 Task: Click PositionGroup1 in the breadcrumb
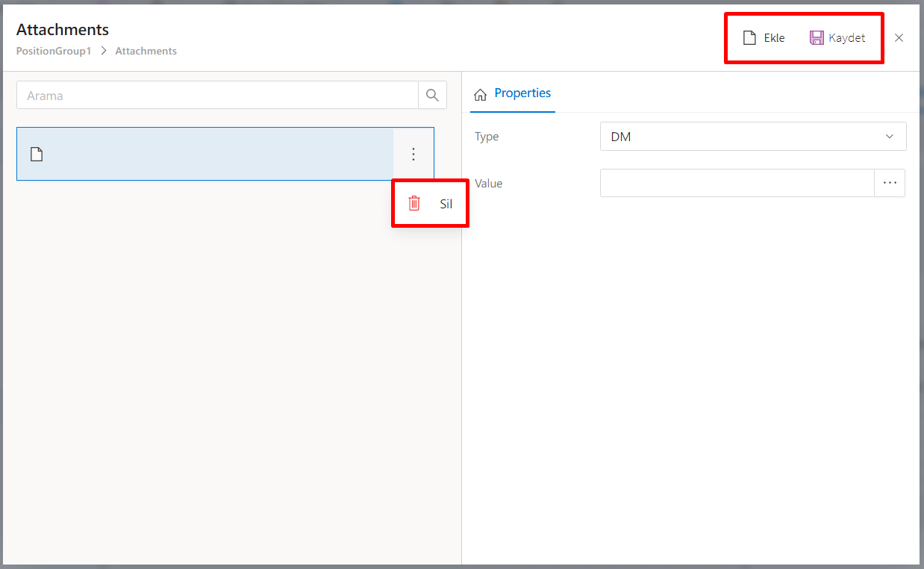(x=54, y=52)
